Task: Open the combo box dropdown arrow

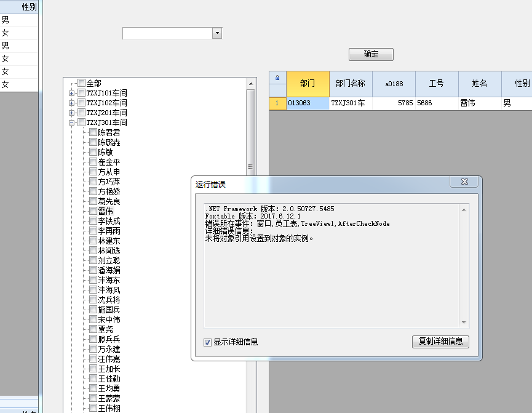Action: (216, 34)
